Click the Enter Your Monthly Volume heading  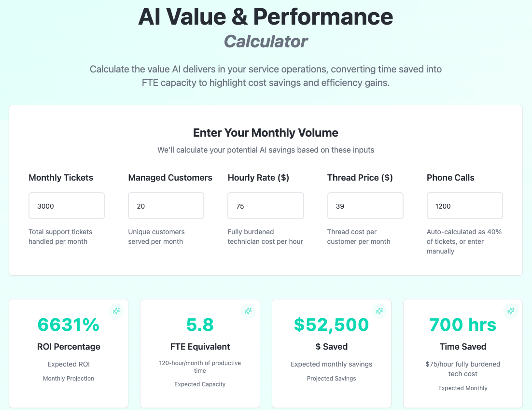tap(266, 132)
